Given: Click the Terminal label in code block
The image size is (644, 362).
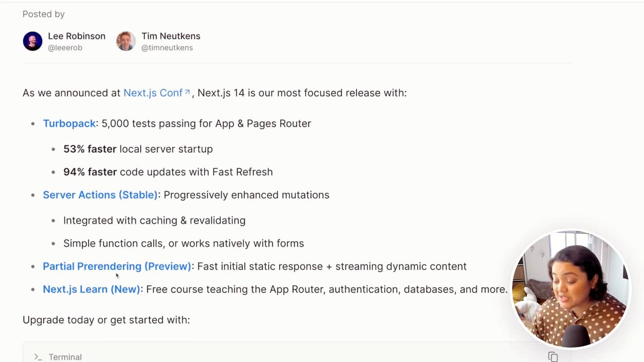Looking at the screenshot, I should tap(65, 357).
